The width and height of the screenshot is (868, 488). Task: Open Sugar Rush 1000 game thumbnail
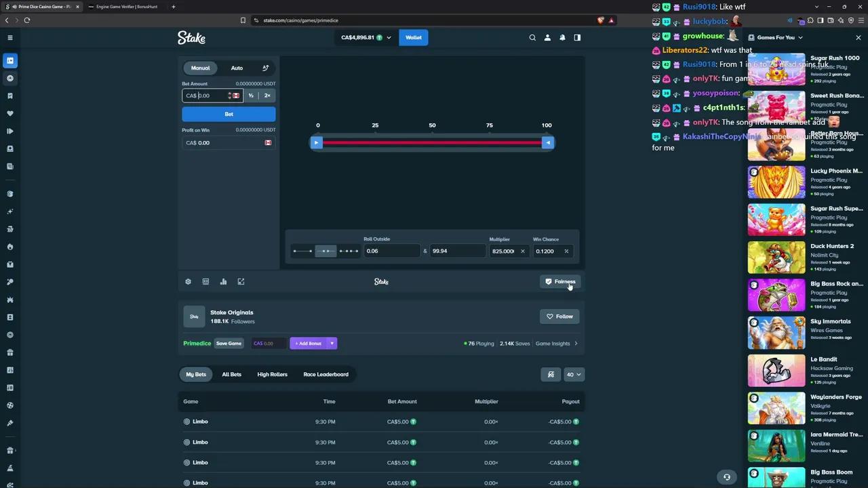tap(776, 69)
